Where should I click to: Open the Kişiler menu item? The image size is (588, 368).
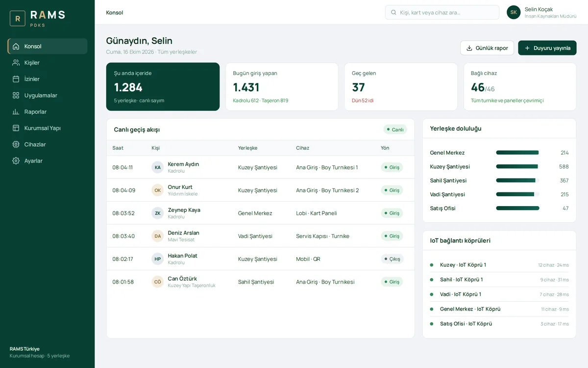48,62
